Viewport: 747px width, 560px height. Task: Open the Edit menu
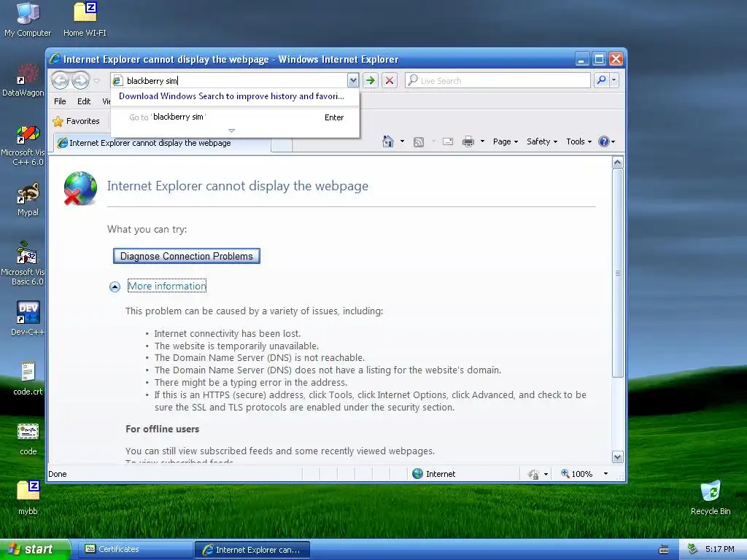pos(84,101)
